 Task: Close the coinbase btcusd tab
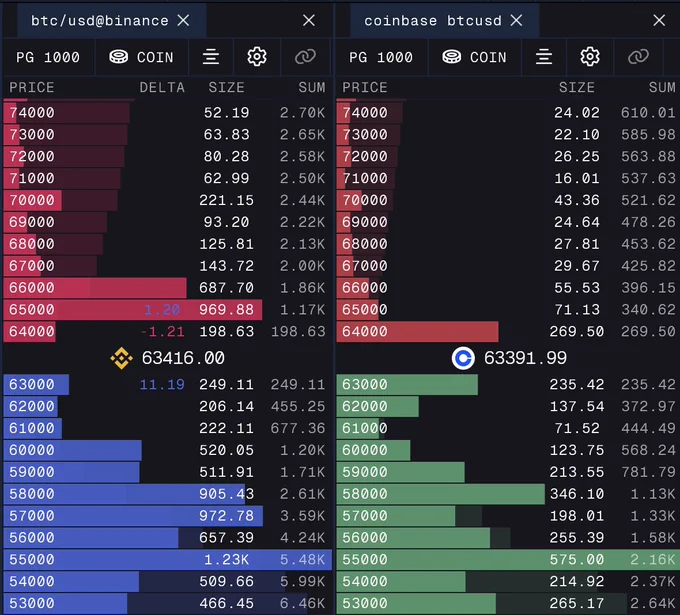(516, 20)
